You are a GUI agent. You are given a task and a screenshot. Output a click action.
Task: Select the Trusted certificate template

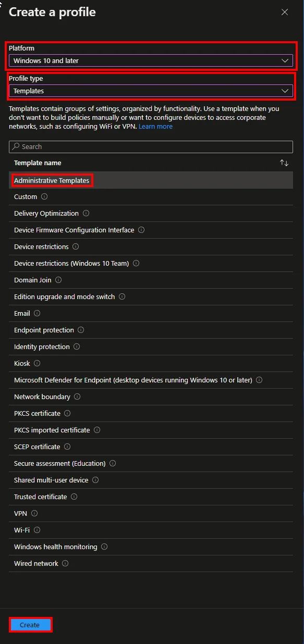coord(151,497)
